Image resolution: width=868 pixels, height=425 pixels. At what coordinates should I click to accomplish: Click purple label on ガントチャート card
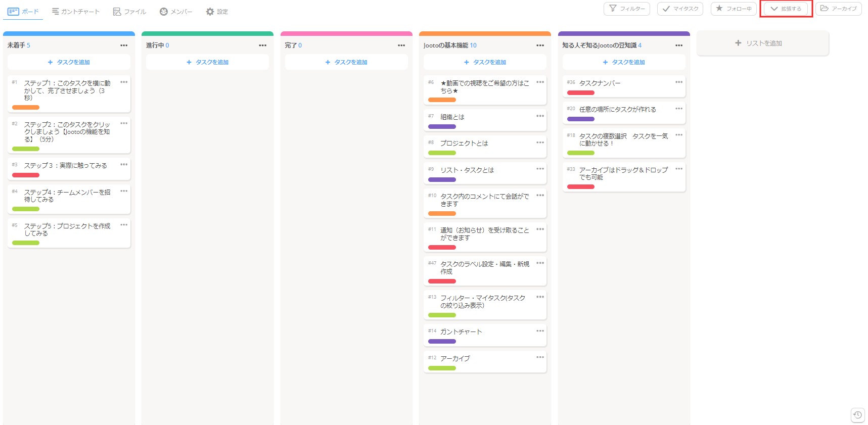[x=442, y=341]
